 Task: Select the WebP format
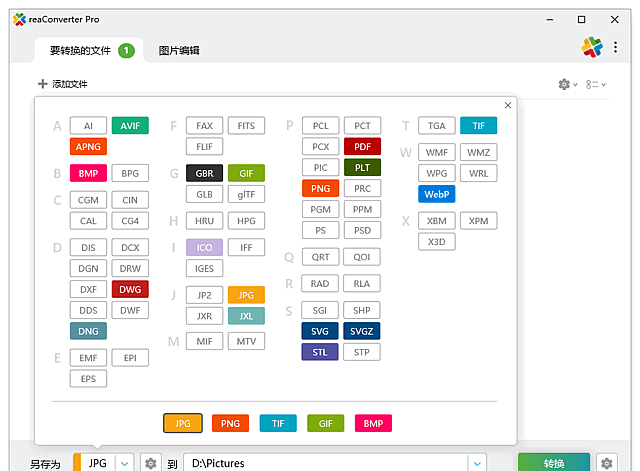[x=437, y=194]
